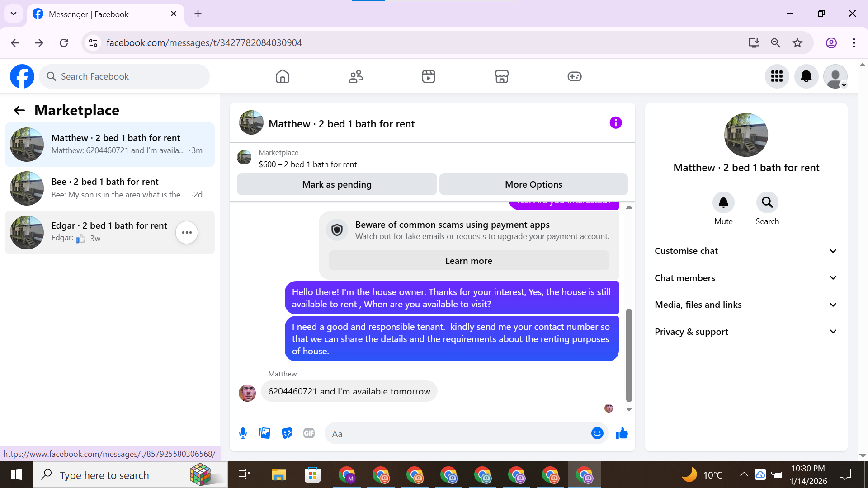This screenshot has height=488, width=868.
Task: Open conversation information purple icon
Action: [615, 122]
